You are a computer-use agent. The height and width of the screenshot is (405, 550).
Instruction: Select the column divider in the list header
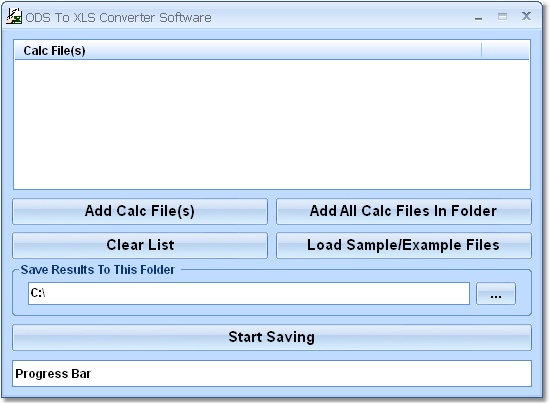click(482, 50)
